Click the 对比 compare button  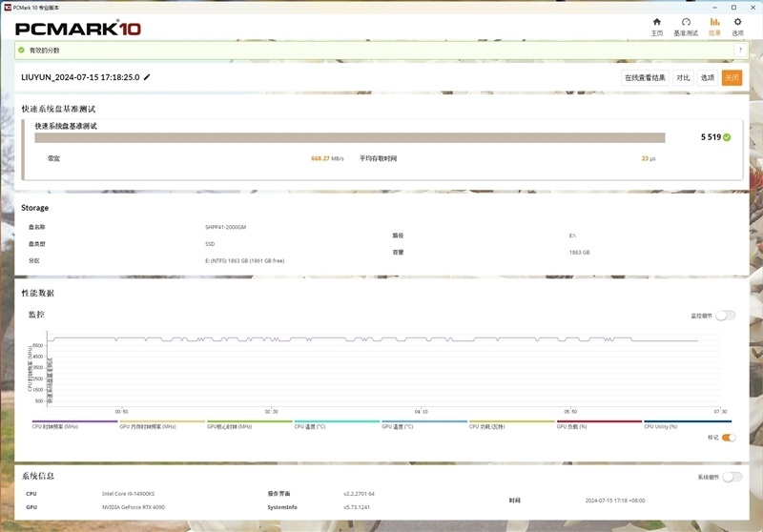pos(683,78)
